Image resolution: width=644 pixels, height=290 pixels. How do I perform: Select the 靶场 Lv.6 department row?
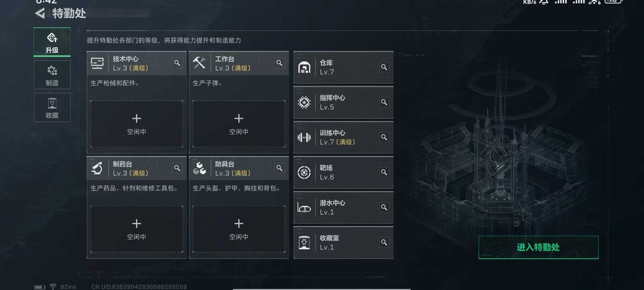click(x=343, y=172)
